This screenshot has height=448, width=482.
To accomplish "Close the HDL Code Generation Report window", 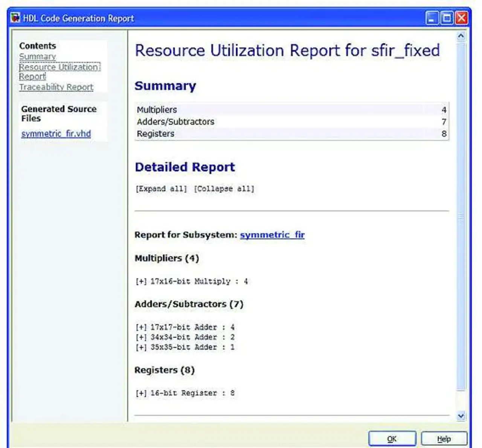I will coord(461,18).
